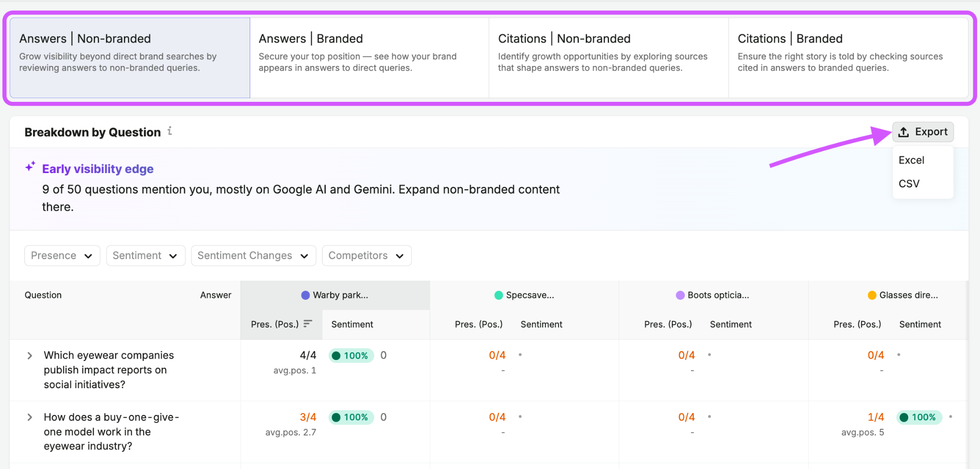Click 100% sentiment badge in impact reports row
Image resolution: width=980 pixels, height=469 pixels.
[351, 356]
